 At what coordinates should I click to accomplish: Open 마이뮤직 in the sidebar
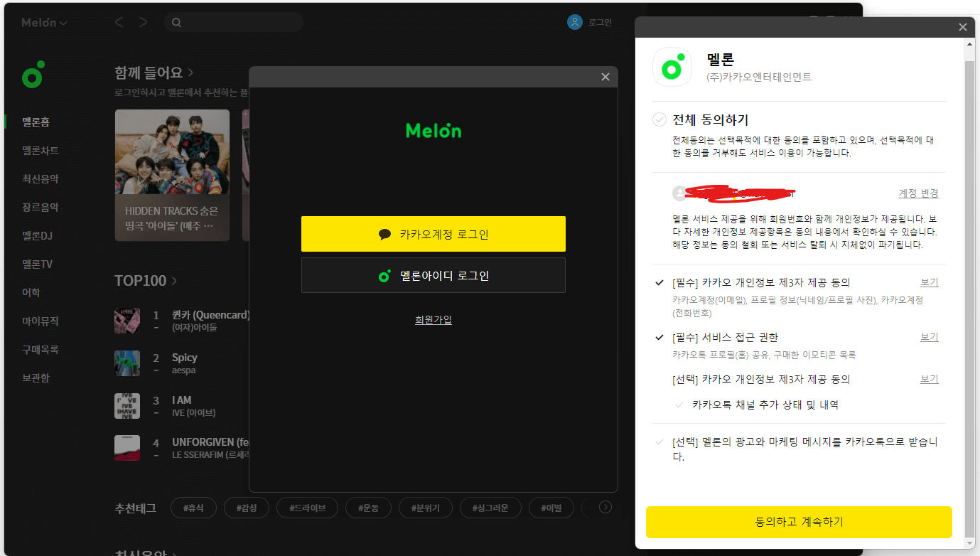[41, 321]
